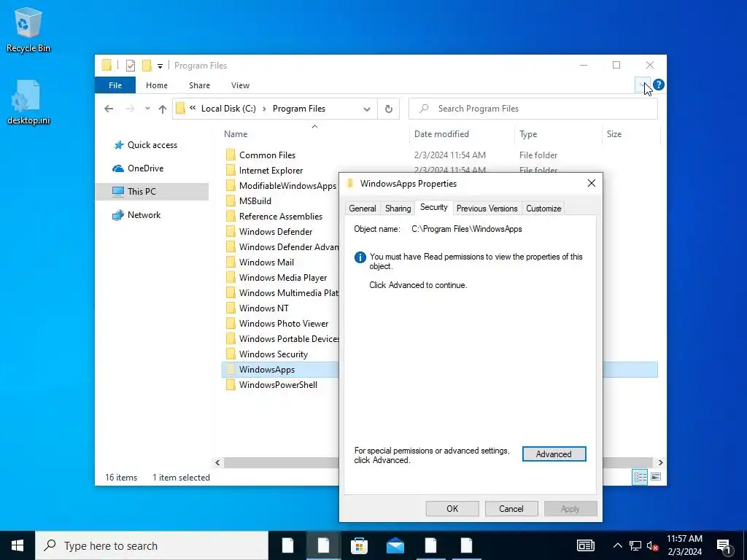
Task: Select the Reference Assemblies folder
Action: pos(281,216)
